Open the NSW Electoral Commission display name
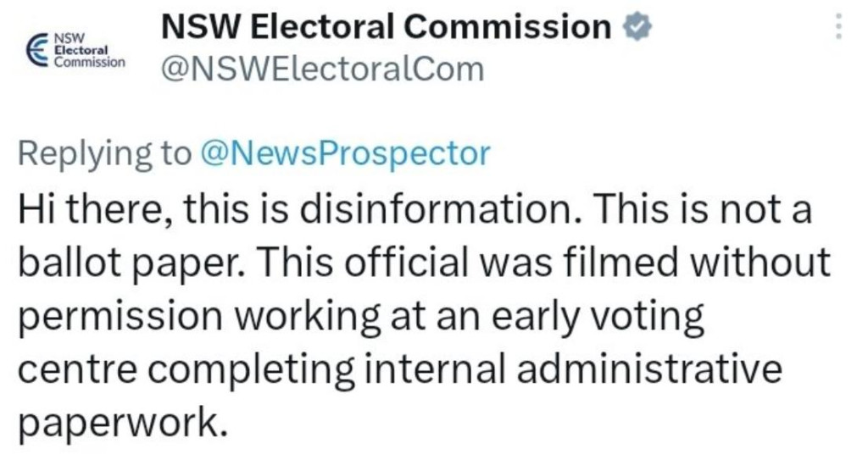 click(x=387, y=26)
